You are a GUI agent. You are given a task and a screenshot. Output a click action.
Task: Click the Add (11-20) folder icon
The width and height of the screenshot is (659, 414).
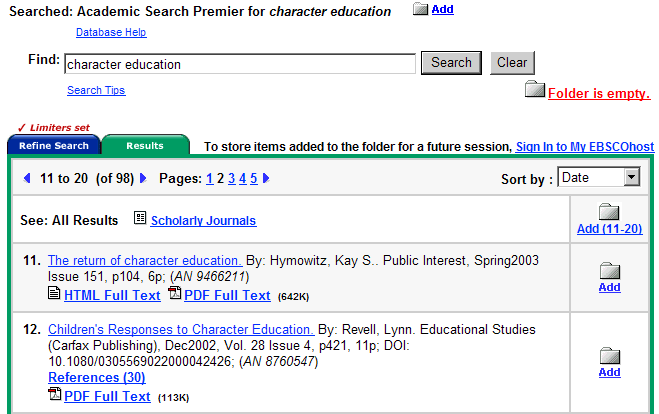[609, 212]
